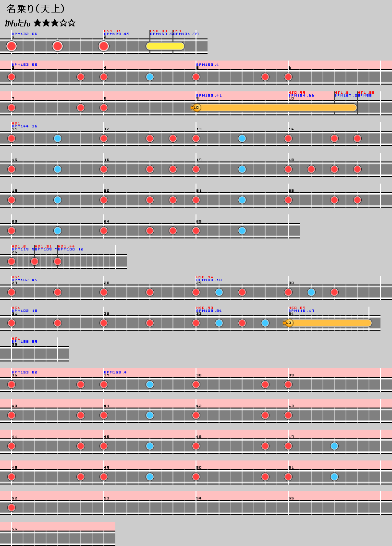Click the first red note of measure 26
Screen dimensions: 392x546
tap(12, 261)
